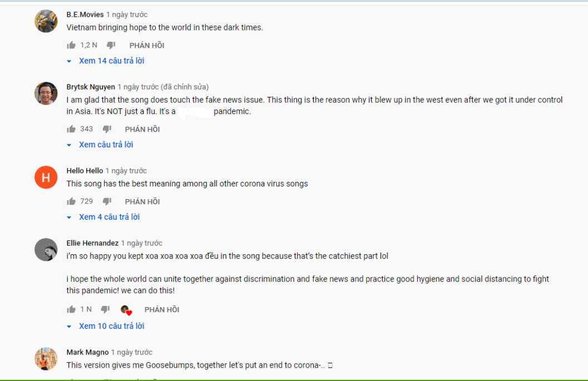
Task: Dislike the Hello Hello comment
Action: point(107,201)
